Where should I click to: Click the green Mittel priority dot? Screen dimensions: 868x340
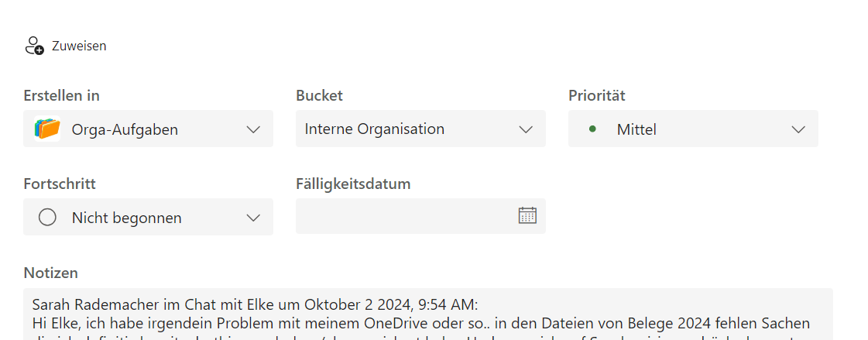point(592,129)
